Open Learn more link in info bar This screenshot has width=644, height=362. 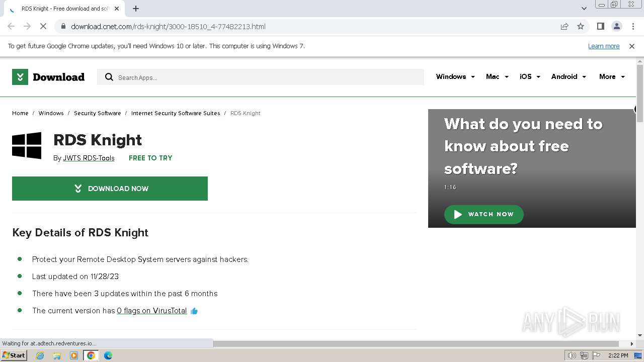pos(604,46)
